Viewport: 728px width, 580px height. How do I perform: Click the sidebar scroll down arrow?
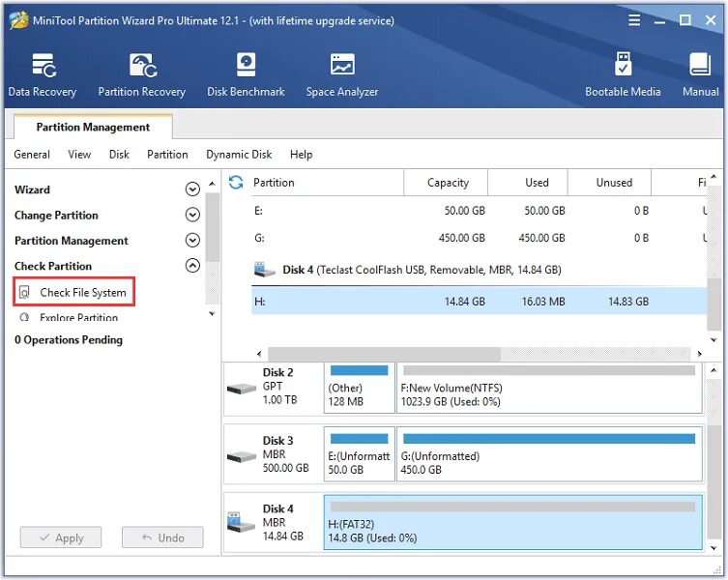click(212, 314)
